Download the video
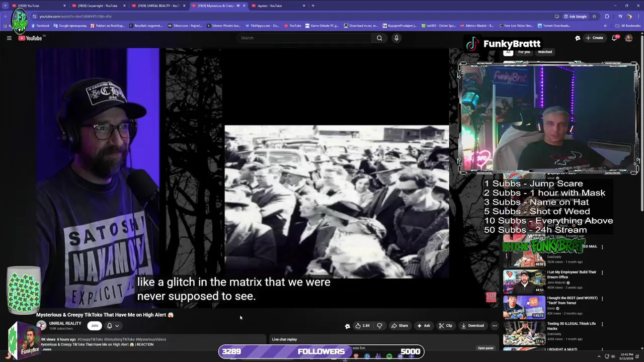644x362 pixels. 472,326
